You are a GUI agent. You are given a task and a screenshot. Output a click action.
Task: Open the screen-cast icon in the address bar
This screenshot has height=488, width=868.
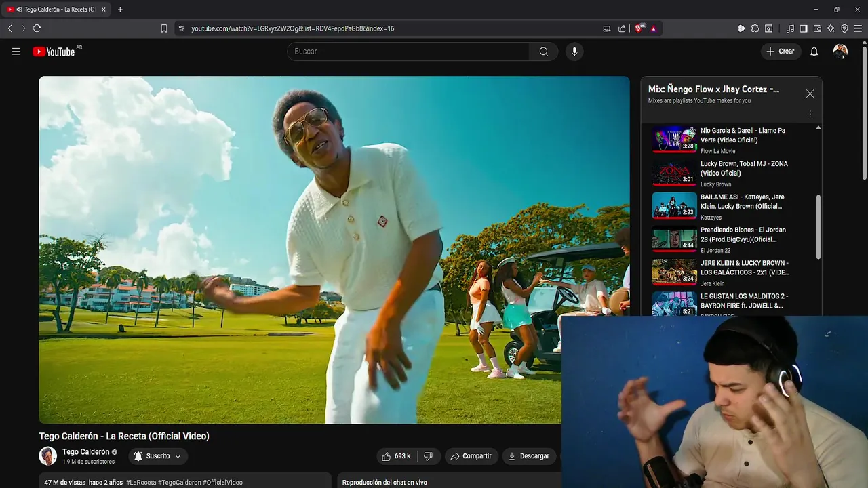click(607, 28)
